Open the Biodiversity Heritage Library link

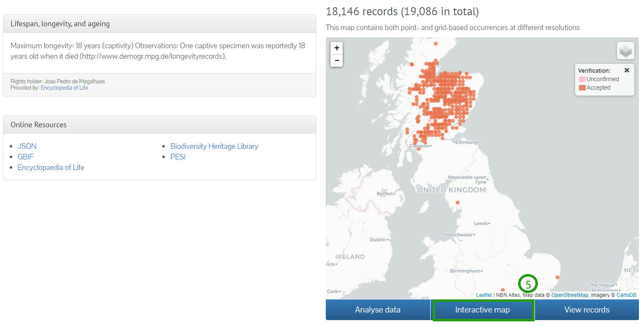tap(214, 146)
